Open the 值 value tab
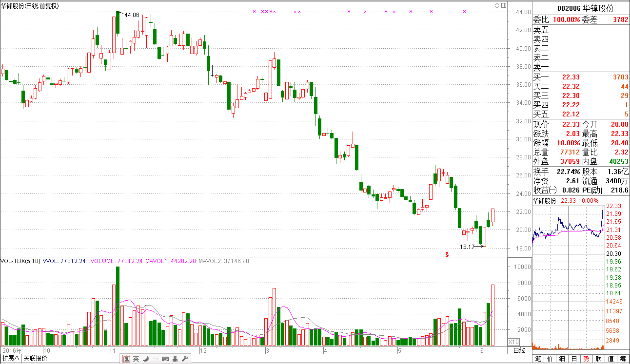The image size is (630, 364). (610, 359)
